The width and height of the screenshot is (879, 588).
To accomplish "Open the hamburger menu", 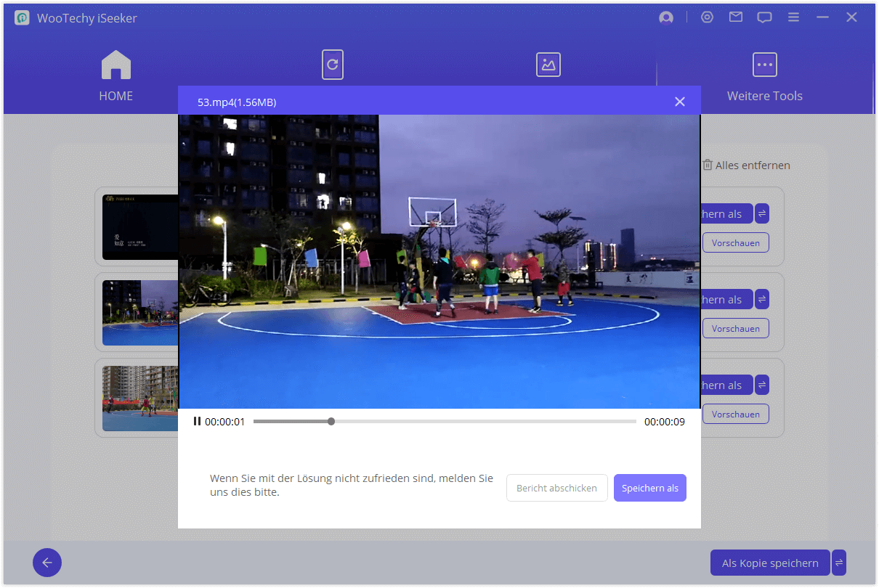I will 793,18.
